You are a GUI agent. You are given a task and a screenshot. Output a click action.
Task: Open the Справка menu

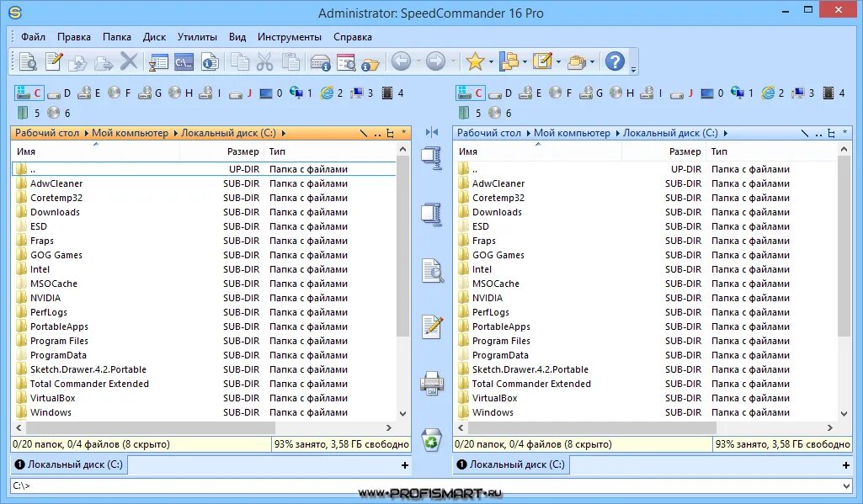click(x=352, y=37)
